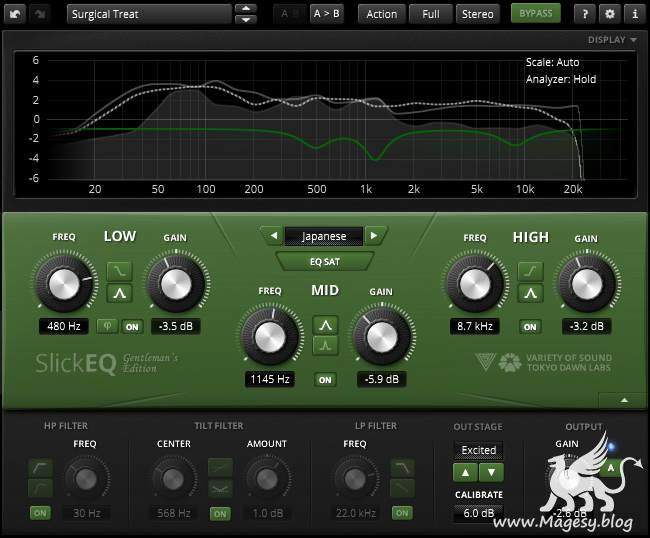The height and width of the screenshot is (538, 650).
Task: Open the Japanese EQ model selector
Action: click(324, 236)
